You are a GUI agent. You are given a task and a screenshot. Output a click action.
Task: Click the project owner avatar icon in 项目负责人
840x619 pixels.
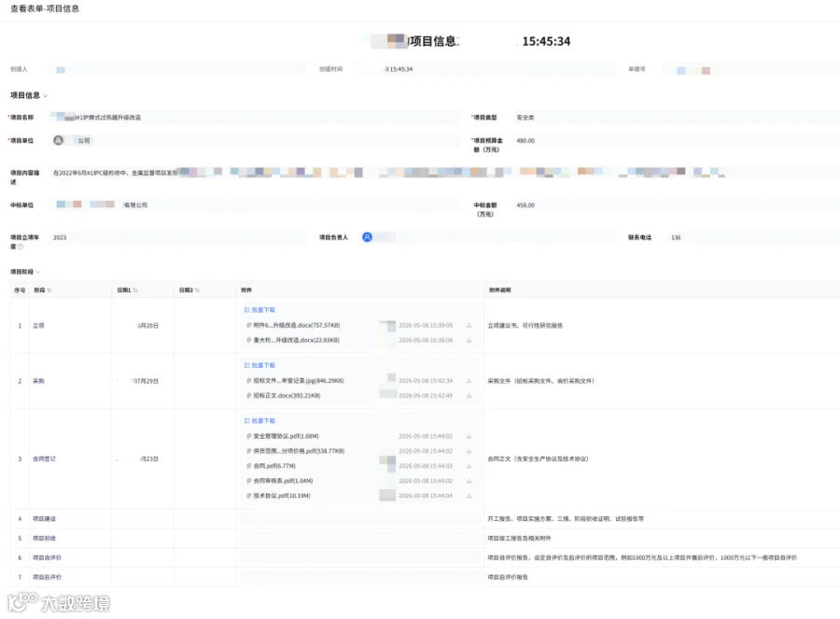point(367,237)
